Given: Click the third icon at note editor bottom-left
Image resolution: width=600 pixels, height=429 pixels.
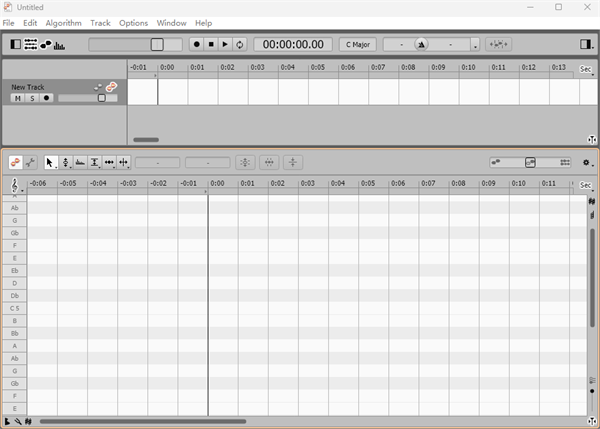Looking at the screenshot, I should (28, 421).
